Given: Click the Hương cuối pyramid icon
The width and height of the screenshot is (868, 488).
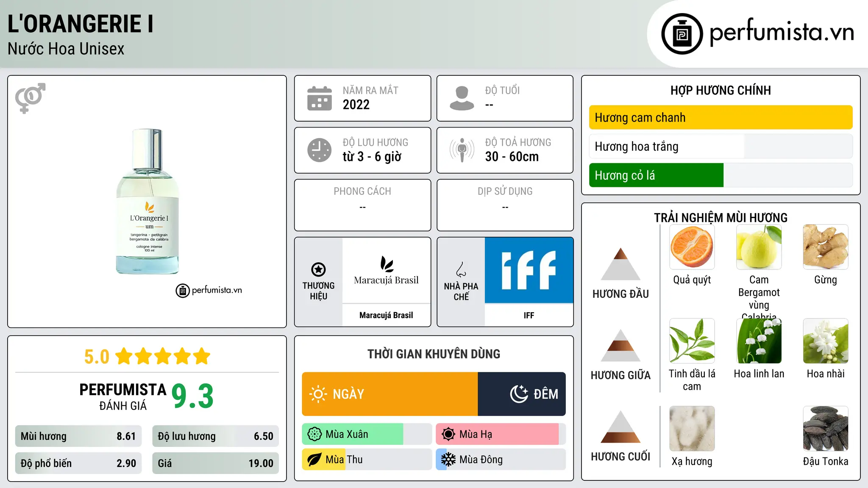Looking at the screenshot, I should (x=621, y=427).
